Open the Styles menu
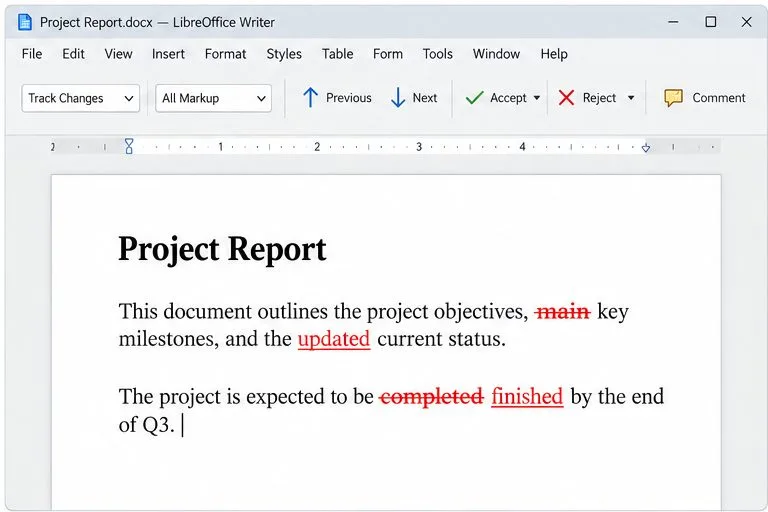 (284, 54)
